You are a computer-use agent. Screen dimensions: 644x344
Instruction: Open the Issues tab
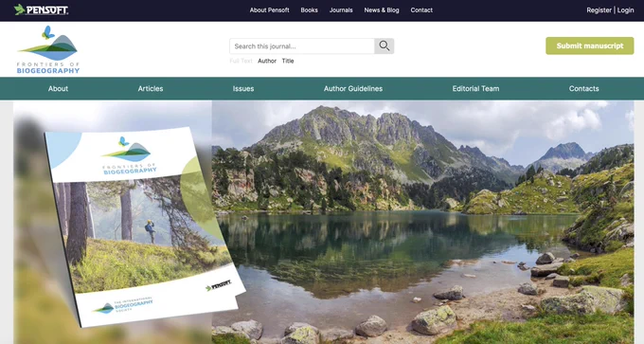pyautogui.click(x=243, y=88)
